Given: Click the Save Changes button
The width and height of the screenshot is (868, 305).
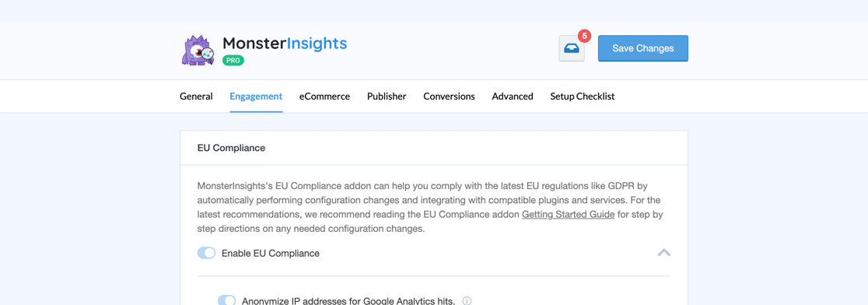Looking at the screenshot, I should 643,49.
